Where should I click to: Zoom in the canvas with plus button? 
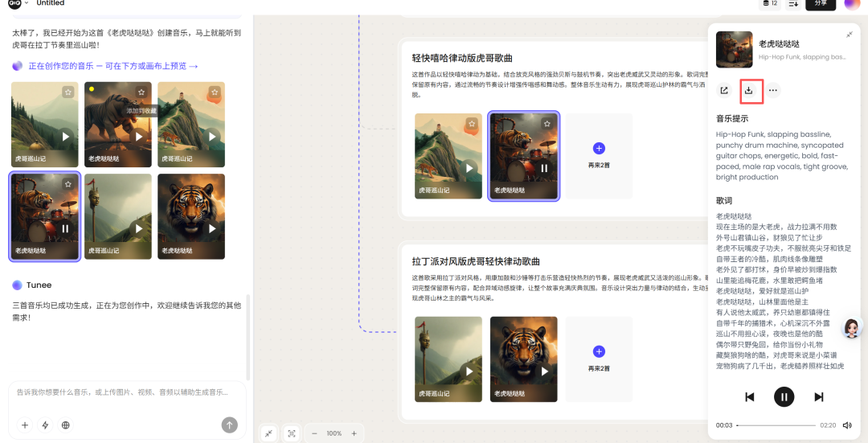point(352,433)
